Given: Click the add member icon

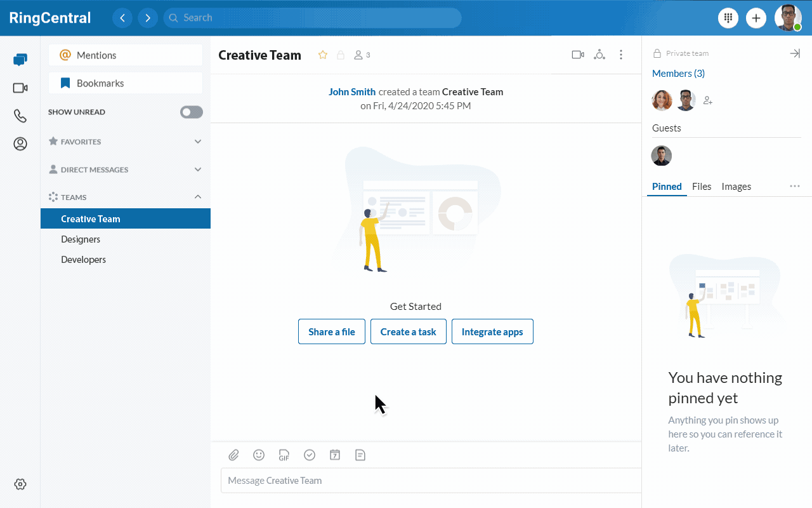Looking at the screenshot, I should 708,100.
